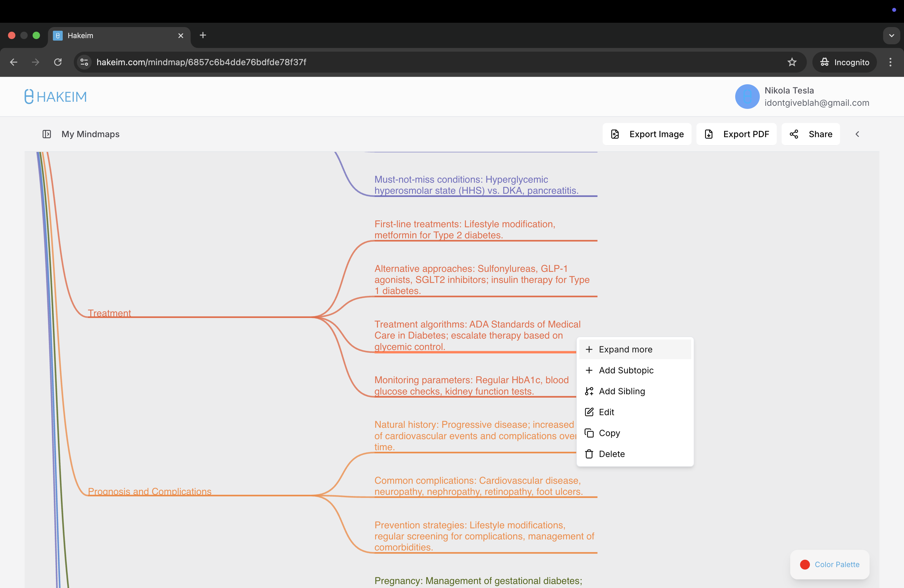Click the Hakeim logo in header
The image size is (904, 588).
(x=55, y=97)
